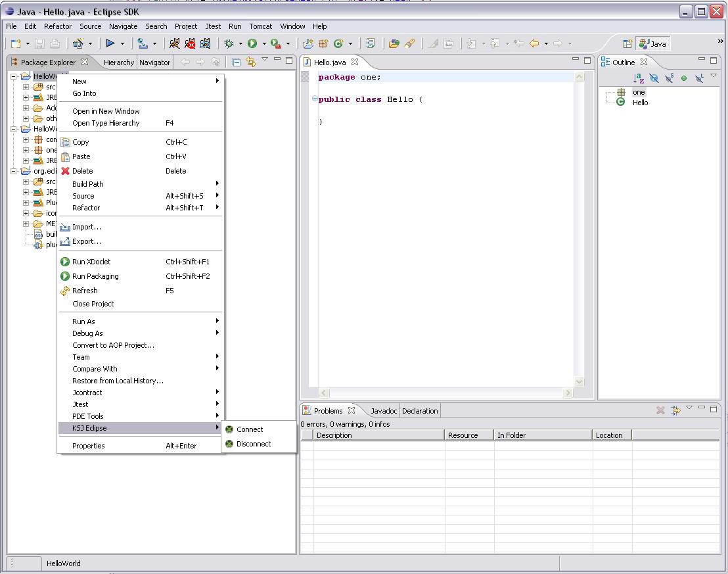Click the Resource column header
This screenshot has height=574, width=728.
click(x=469, y=435)
